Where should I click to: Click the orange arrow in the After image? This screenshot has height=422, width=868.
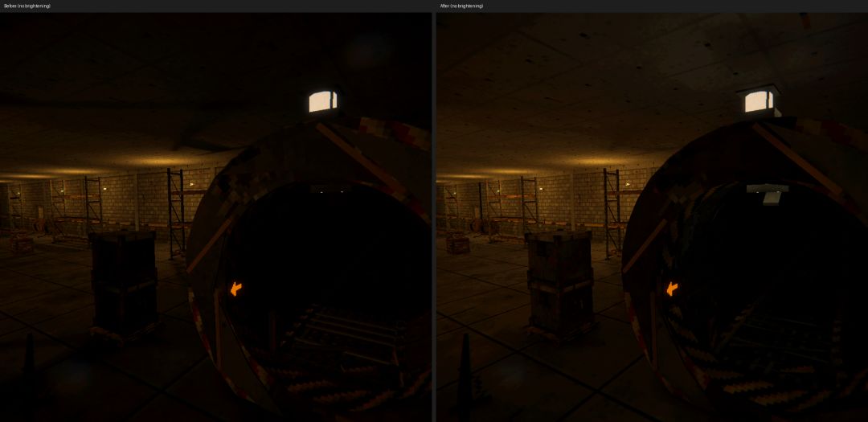tap(672, 289)
